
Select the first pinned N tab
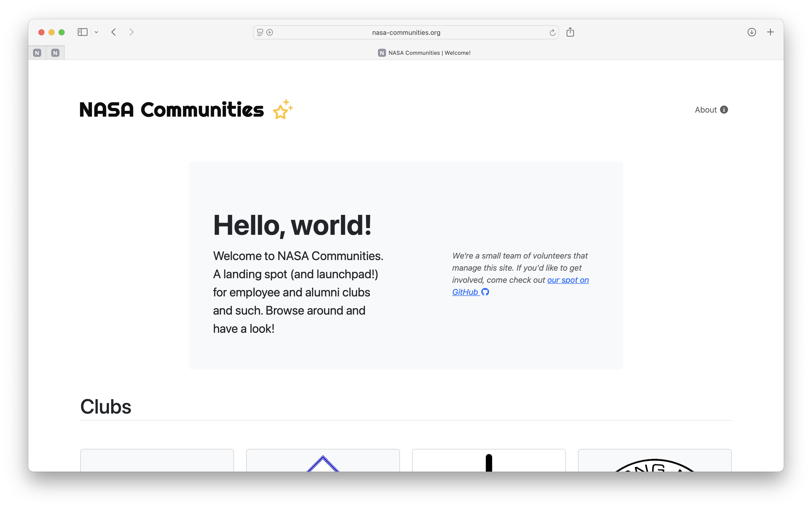click(37, 53)
